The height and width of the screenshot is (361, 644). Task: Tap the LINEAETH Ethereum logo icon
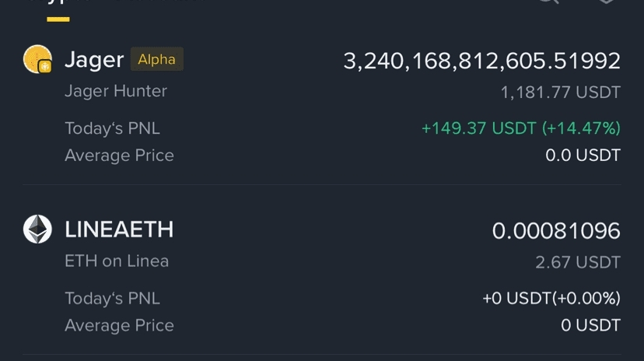[37, 230]
